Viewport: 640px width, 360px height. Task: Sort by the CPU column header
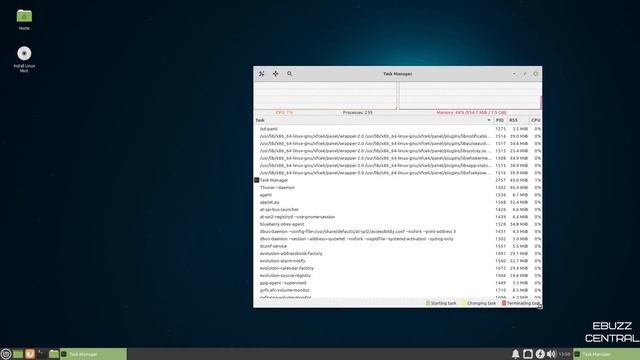[x=536, y=120]
